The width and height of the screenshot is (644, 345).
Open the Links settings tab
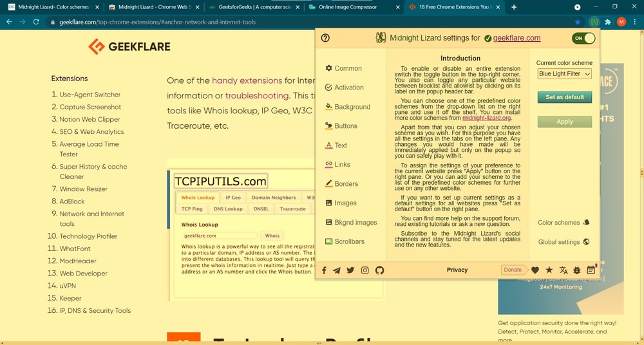[x=337, y=165]
